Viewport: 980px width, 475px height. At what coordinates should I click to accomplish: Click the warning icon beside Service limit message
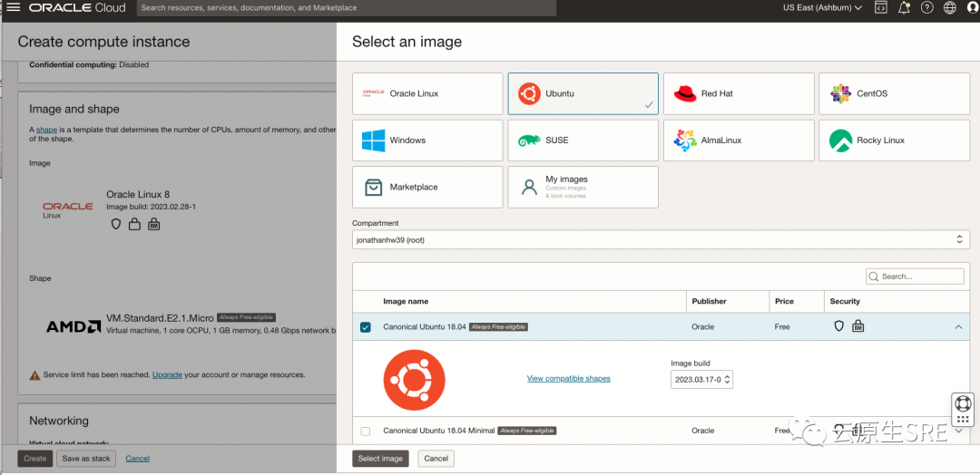tap(35, 375)
